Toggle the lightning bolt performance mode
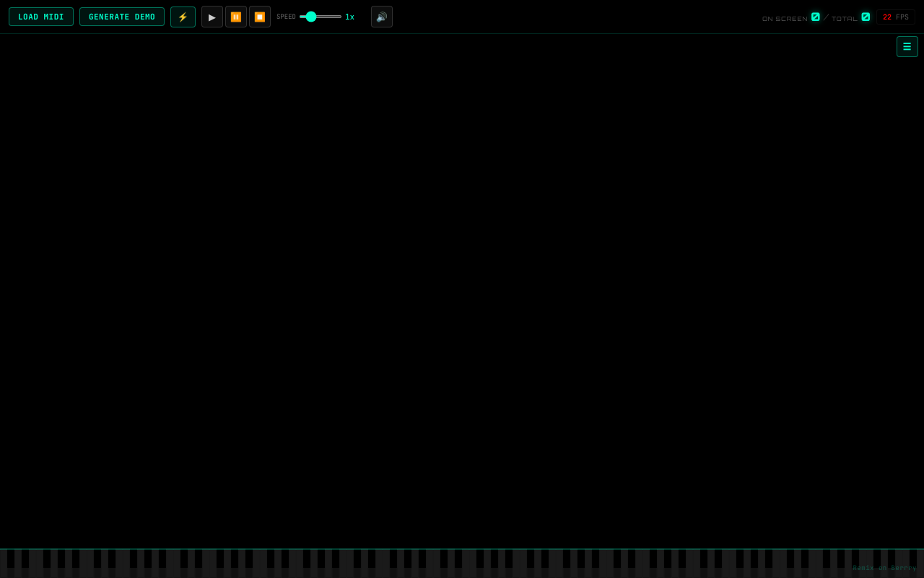The height and width of the screenshot is (578, 924). (x=183, y=17)
